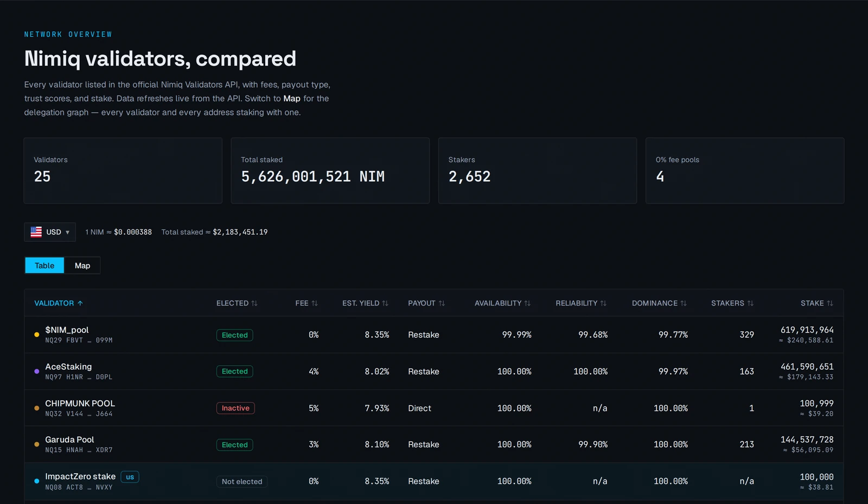The height and width of the screenshot is (504, 868).
Task: Click the Total staked ≈ $2,183,451.19 text
Action: 214,232
